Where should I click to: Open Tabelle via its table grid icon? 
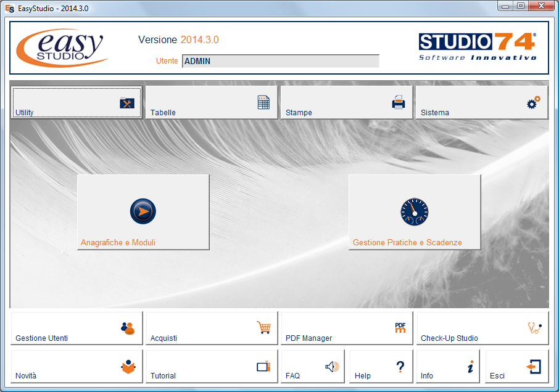coord(263,102)
